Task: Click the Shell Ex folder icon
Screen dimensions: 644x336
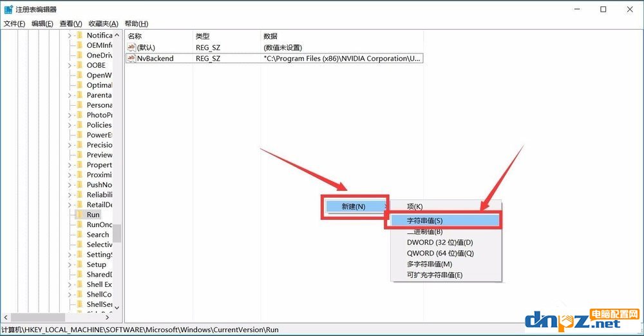Action: [x=80, y=284]
